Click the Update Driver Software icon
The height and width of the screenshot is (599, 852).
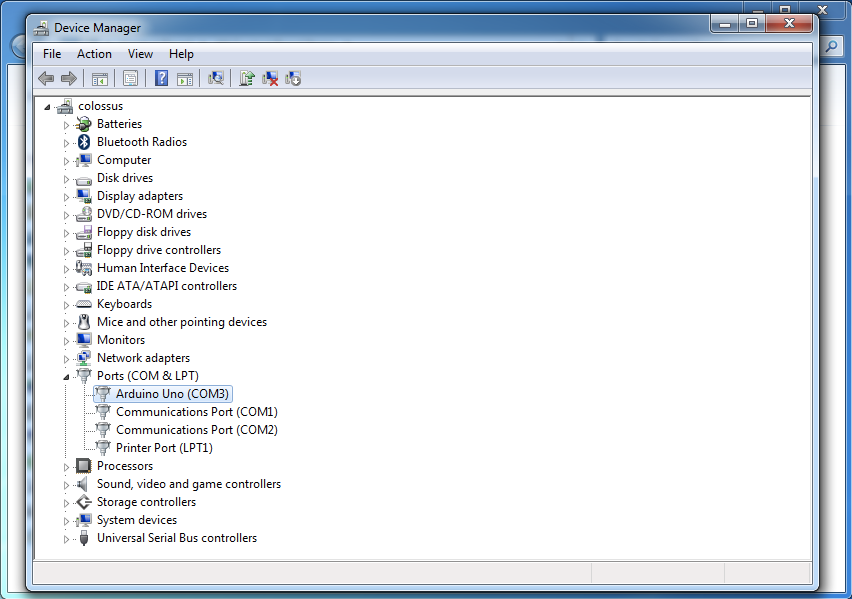[x=247, y=78]
